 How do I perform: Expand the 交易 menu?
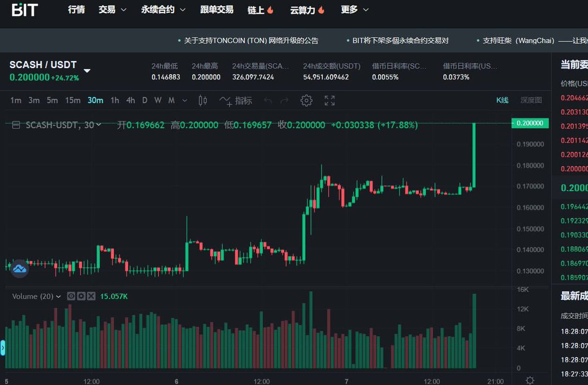[x=112, y=9]
